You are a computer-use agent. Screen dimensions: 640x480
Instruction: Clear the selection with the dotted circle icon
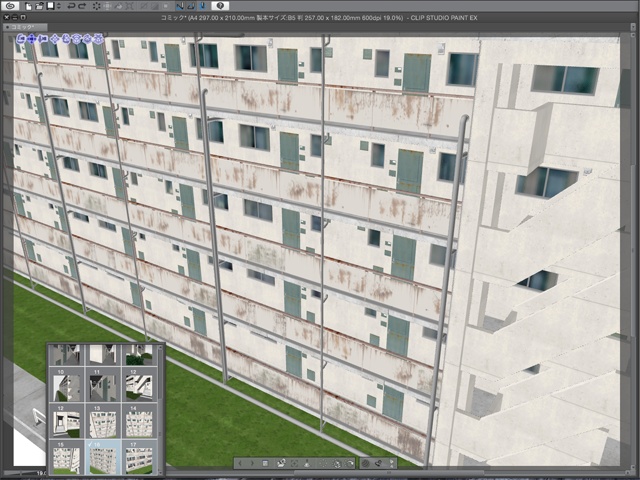click(x=97, y=6)
